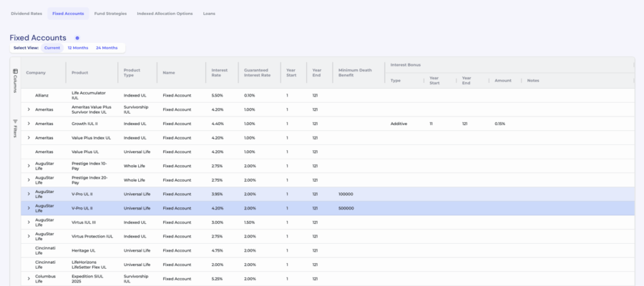This screenshot has width=644, height=286.
Task: Switch view to 24 Months
Action: tap(107, 48)
